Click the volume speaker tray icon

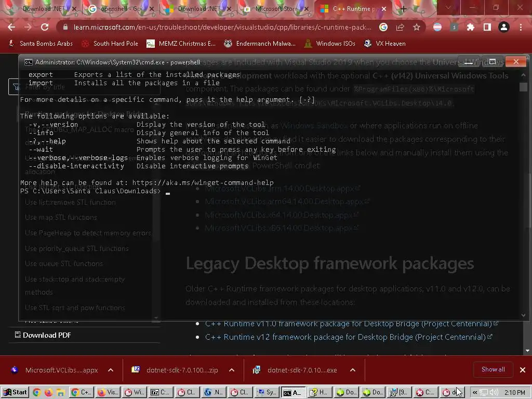coord(494,393)
